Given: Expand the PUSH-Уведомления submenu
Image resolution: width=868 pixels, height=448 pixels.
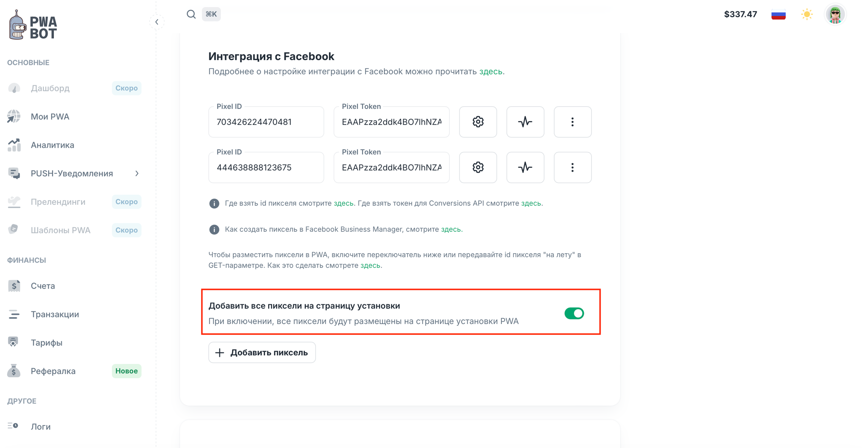Looking at the screenshot, I should click(x=137, y=173).
